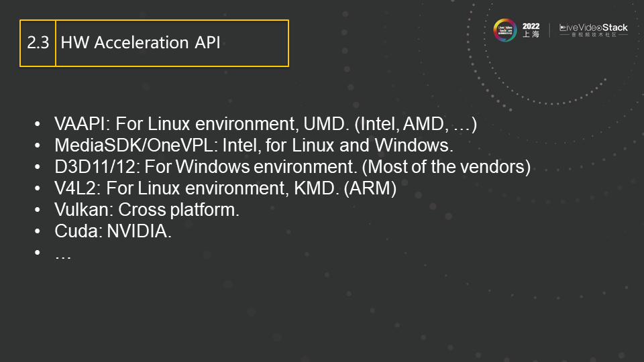Click the "上海" text beside the logo
The height and width of the screenshot is (362, 644).
point(531,34)
